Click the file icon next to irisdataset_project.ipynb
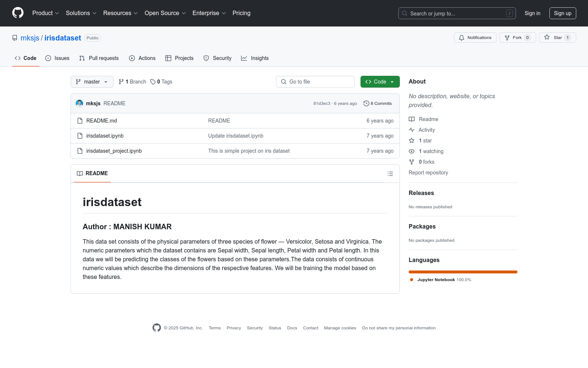 point(80,151)
